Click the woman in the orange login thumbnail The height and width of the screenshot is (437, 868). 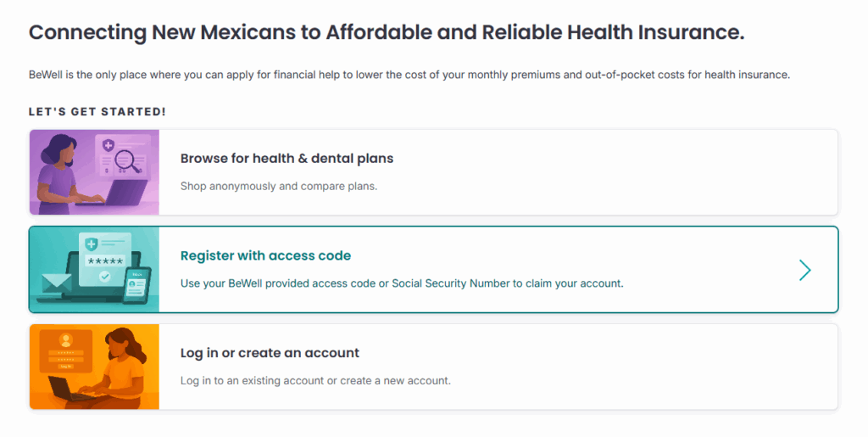tap(125, 366)
